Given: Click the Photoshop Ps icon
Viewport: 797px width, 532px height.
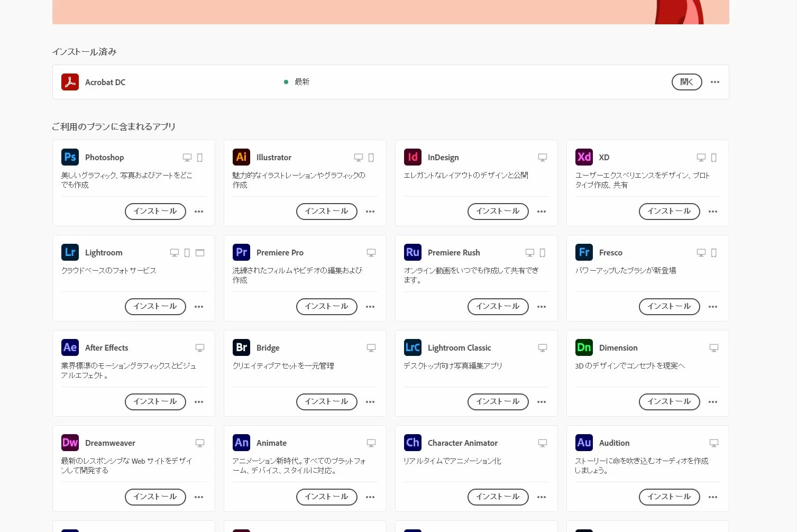Looking at the screenshot, I should [70, 157].
